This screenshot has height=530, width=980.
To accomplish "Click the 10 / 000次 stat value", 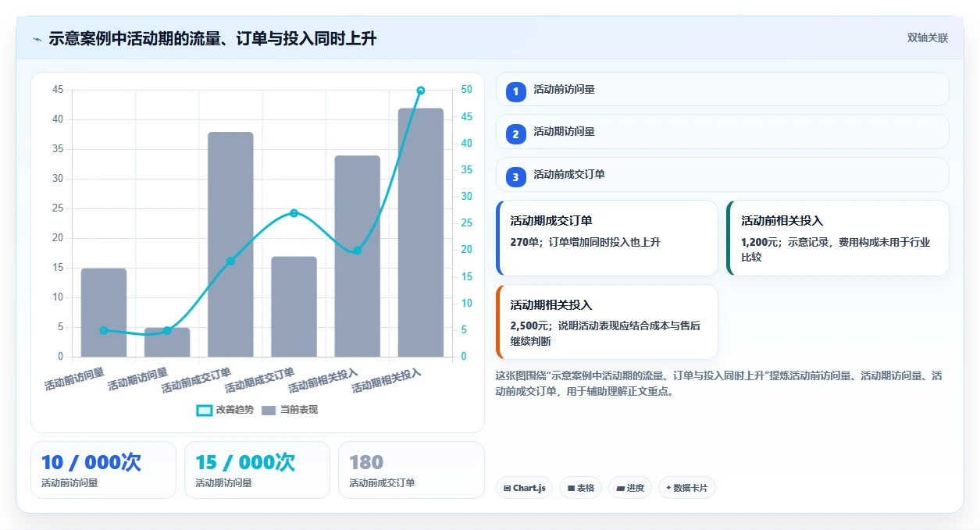I will [91, 462].
